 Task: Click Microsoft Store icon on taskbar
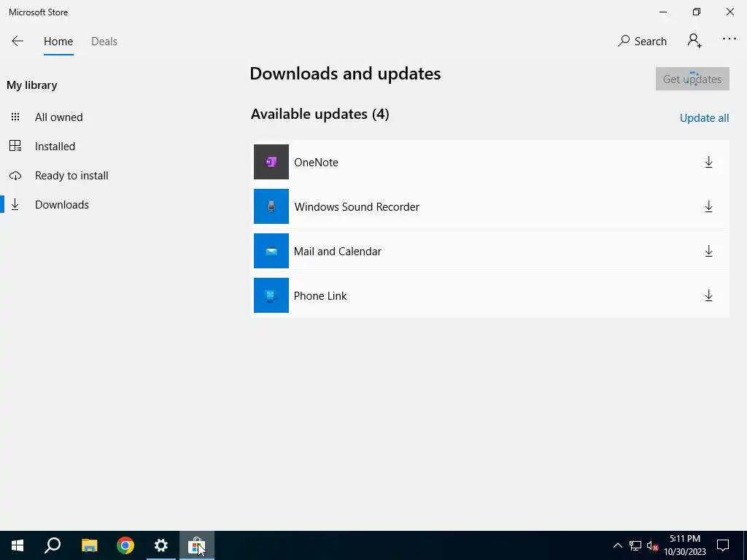tap(197, 545)
